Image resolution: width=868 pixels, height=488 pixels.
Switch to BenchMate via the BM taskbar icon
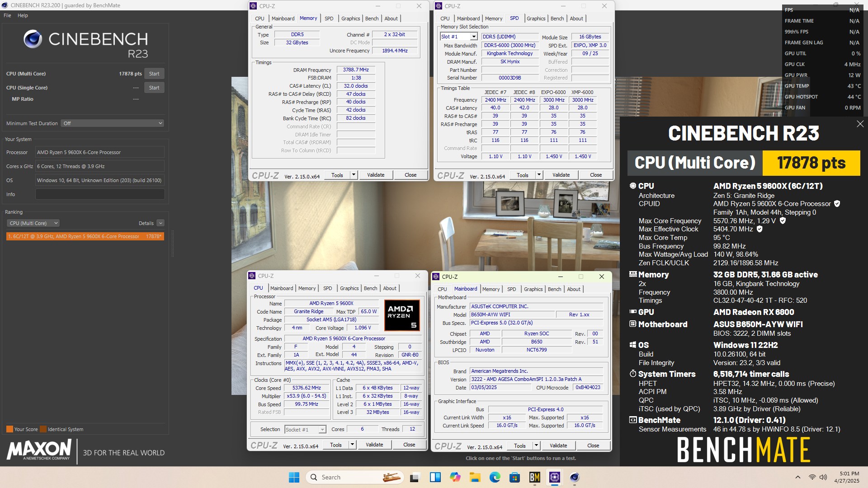(x=535, y=477)
